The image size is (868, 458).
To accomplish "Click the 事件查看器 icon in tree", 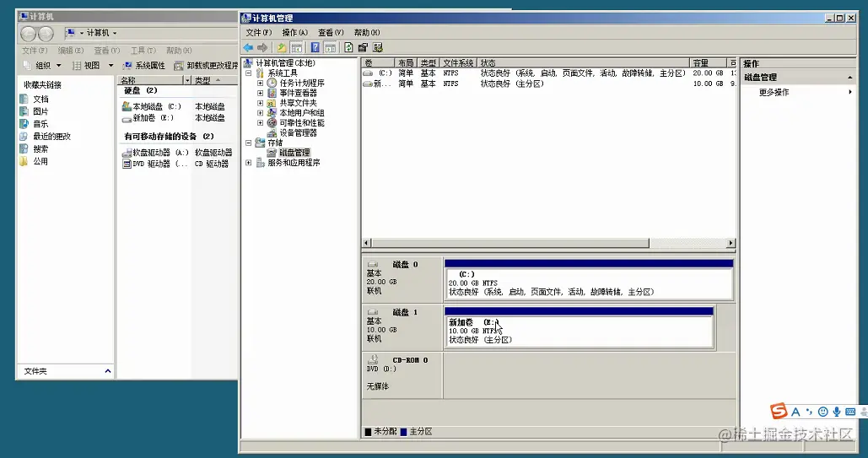I will (x=272, y=93).
